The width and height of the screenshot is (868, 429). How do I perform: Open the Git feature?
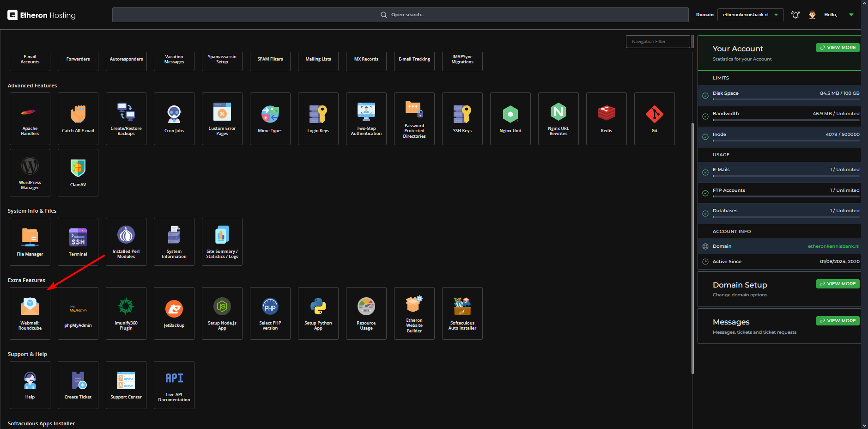point(654,118)
